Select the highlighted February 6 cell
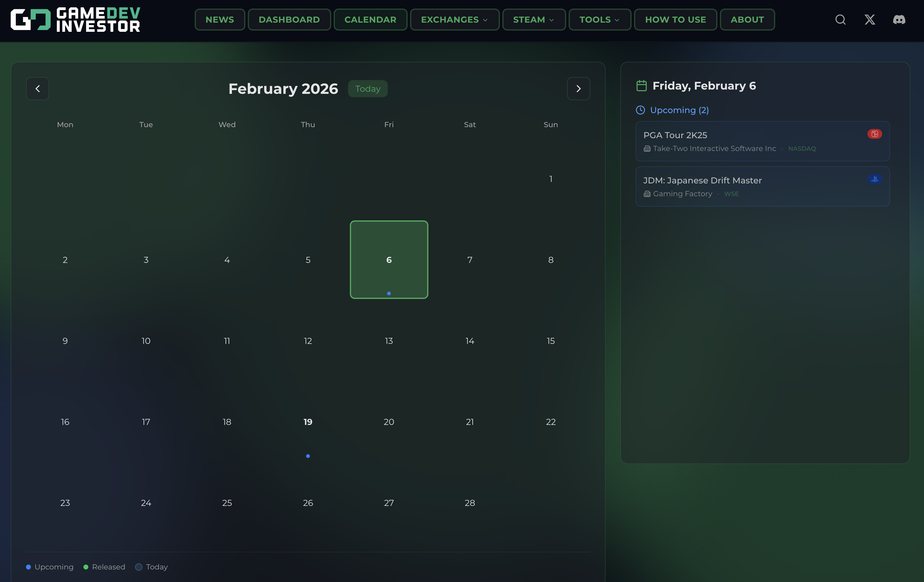Image resolution: width=924 pixels, height=582 pixels. click(x=389, y=260)
